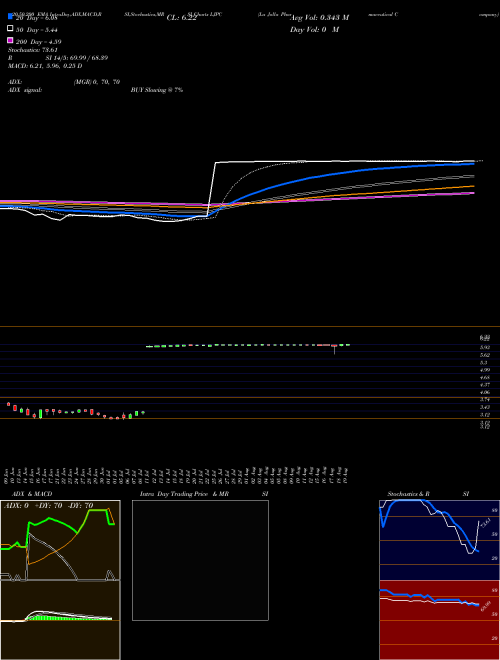The height and width of the screenshot is (660, 500).
Task: Click the 'Avg Vol: 0.343 M' label
Action: point(320,18)
